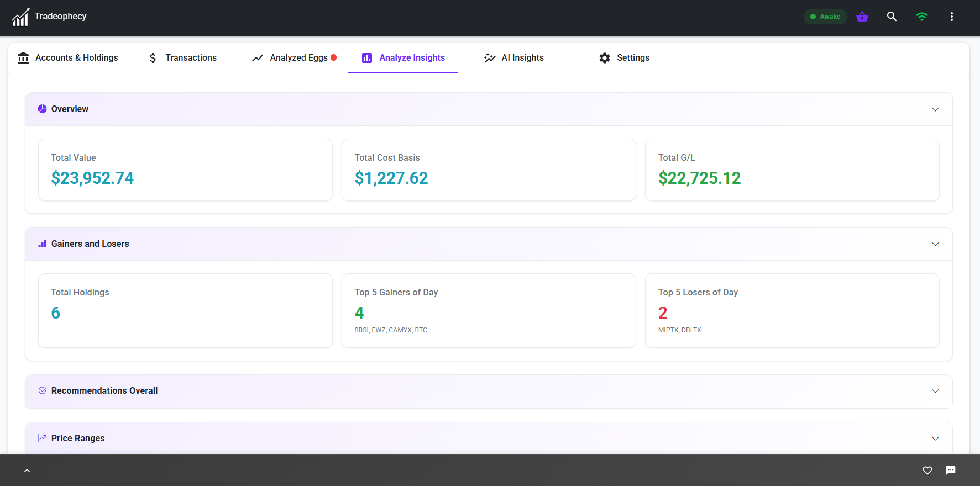
Task: Go to the Analyzed Eggs tab
Action: (x=294, y=58)
